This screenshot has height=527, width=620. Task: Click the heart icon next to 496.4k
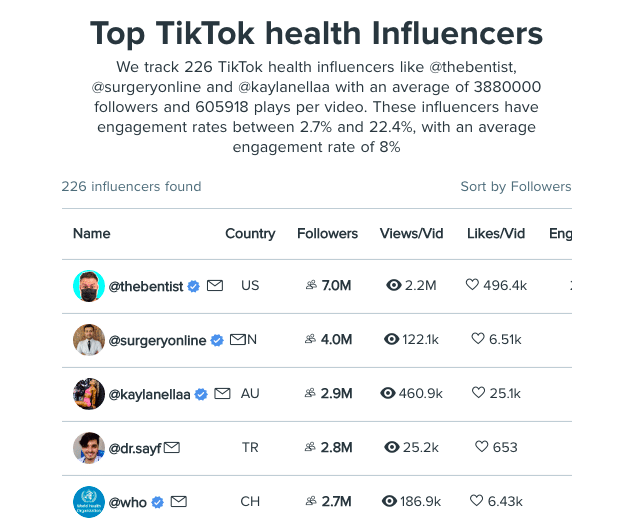click(x=472, y=285)
